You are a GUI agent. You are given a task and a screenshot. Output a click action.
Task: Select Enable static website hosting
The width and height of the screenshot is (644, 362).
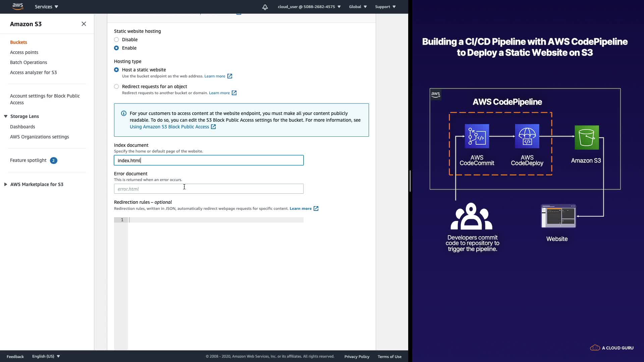116,48
